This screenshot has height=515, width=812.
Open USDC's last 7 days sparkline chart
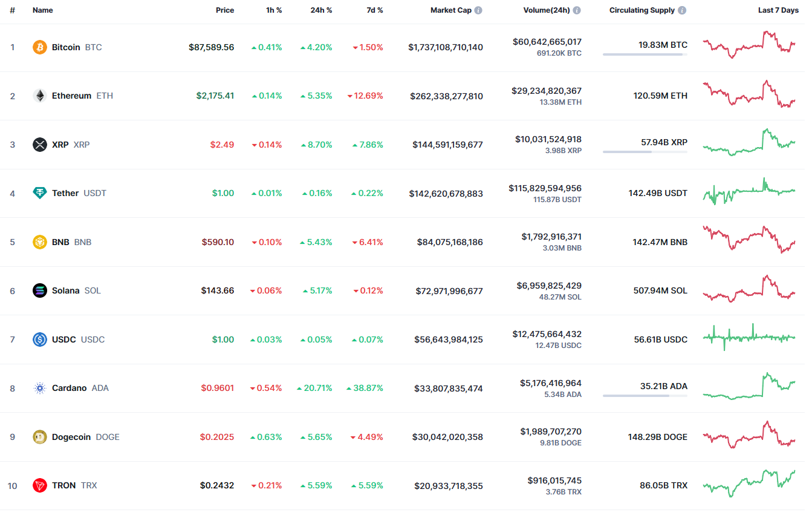[749, 337]
